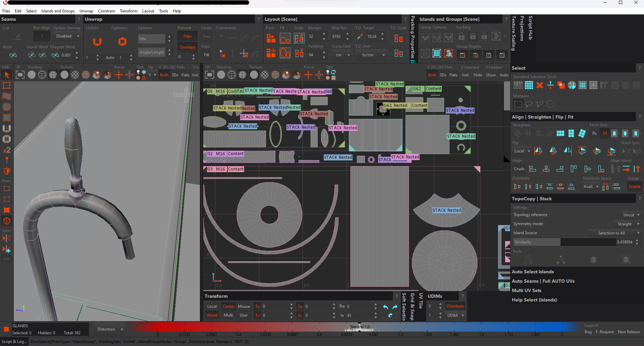Toggle Overlaps prevention option
644x346 pixels.
tap(187, 47)
